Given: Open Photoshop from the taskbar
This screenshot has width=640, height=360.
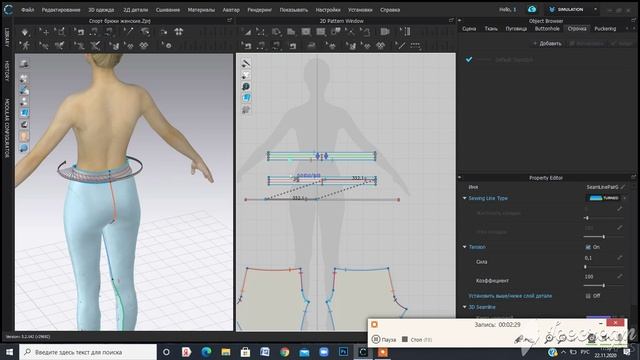Looking at the screenshot, I should point(344,352).
